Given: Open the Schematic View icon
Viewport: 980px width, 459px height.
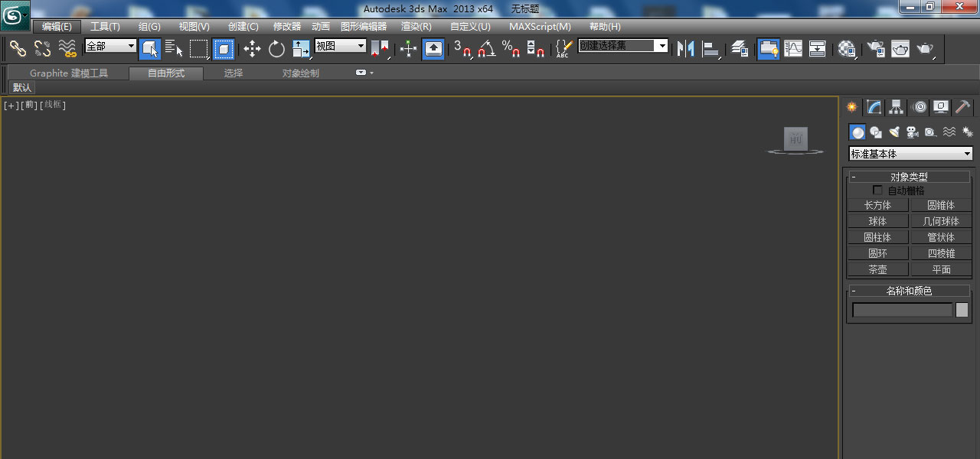Looking at the screenshot, I should (818, 49).
